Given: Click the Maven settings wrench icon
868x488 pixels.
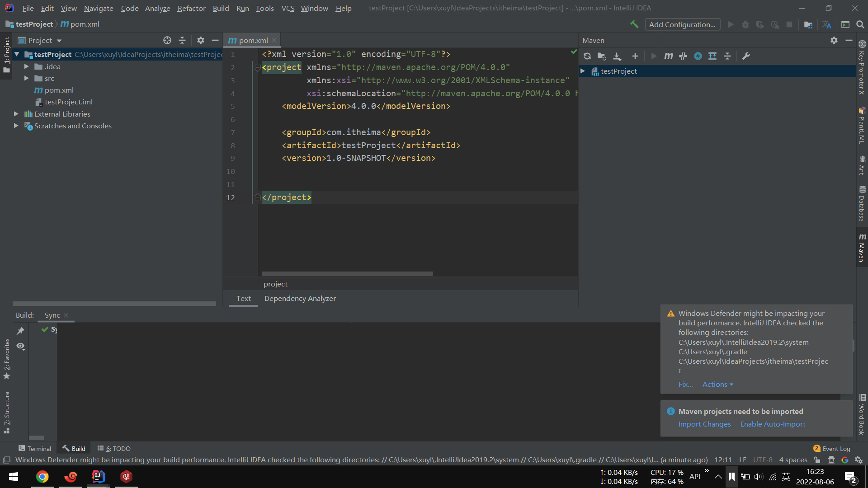Looking at the screenshot, I should point(746,56).
